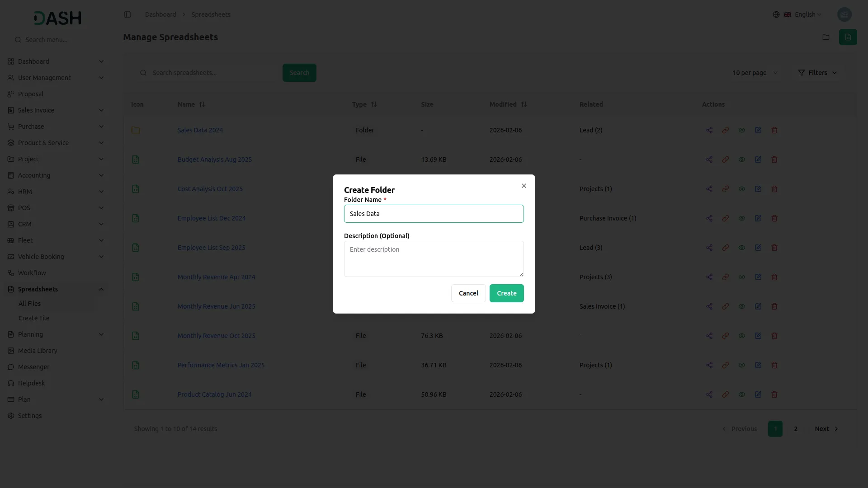Screen dimensions: 868x488
Task: Click view eye icon for Performance Metrics row
Action: coord(742,365)
